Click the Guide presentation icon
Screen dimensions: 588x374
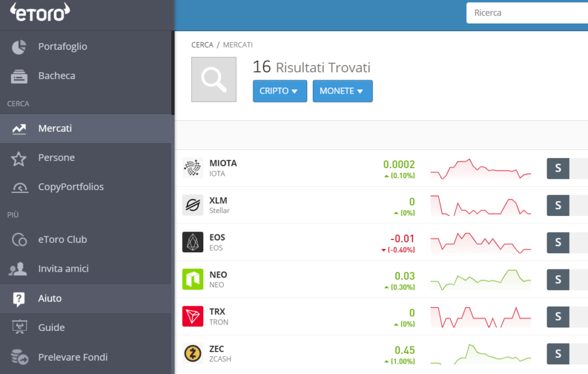[x=20, y=327]
